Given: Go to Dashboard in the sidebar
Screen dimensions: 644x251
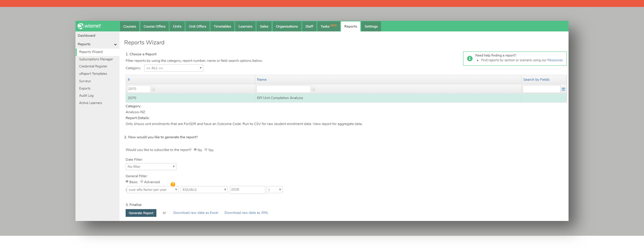Looking at the screenshot, I should coord(87,36).
